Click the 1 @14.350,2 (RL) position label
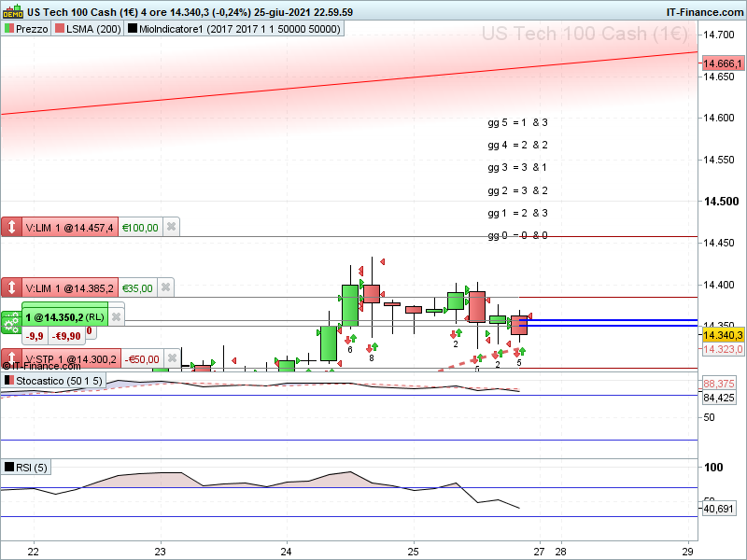Image resolution: width=747 pixels, height=560 pixels. click(x=64, y=317)
